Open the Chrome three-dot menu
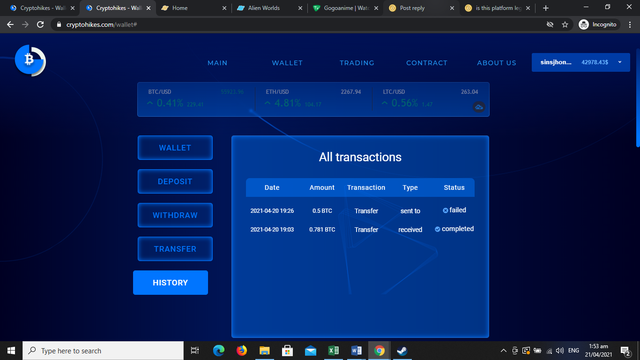The height and width of the screenshot is (360, 640). pyautogui.click(x=630, y=24)
